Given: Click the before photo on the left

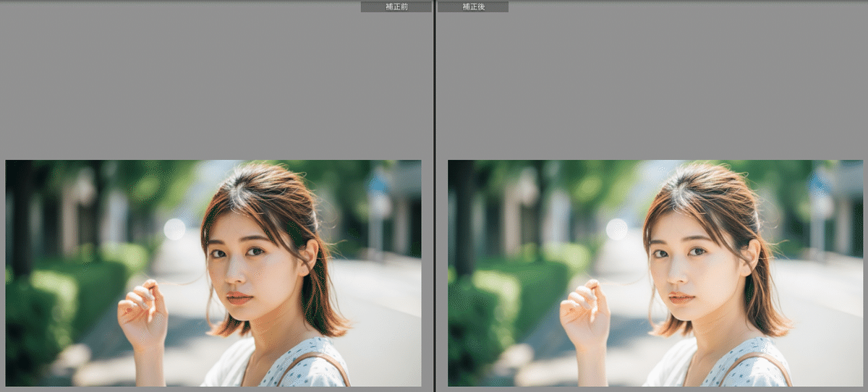Looking at the screenshot, I should click(213, 273).
